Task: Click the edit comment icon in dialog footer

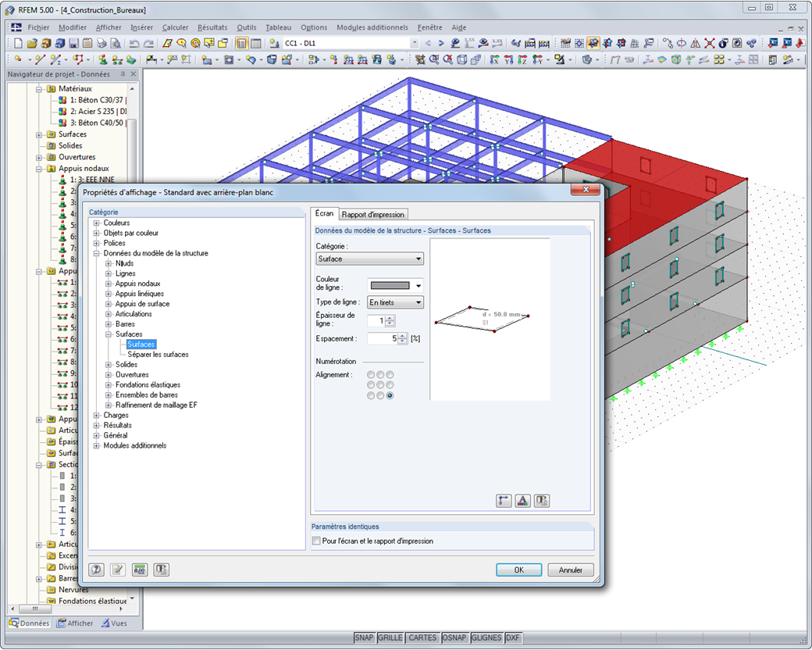Action: click(x=118, y=570)
